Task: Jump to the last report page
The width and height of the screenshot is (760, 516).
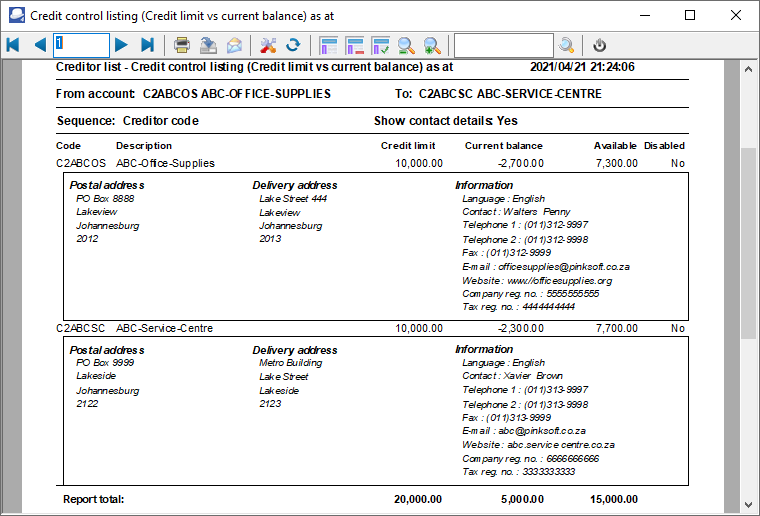Action: (147, 45)
